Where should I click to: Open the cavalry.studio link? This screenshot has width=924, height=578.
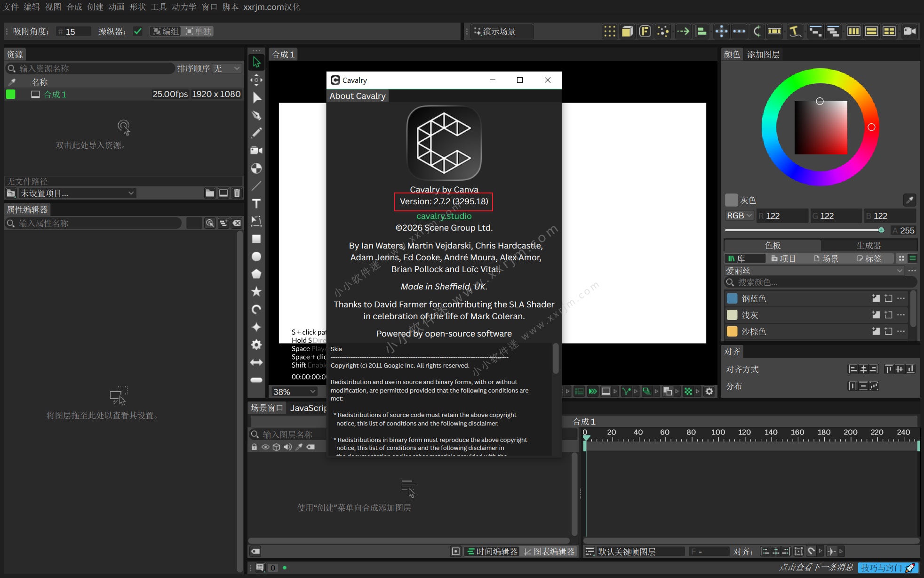[444, 216]
